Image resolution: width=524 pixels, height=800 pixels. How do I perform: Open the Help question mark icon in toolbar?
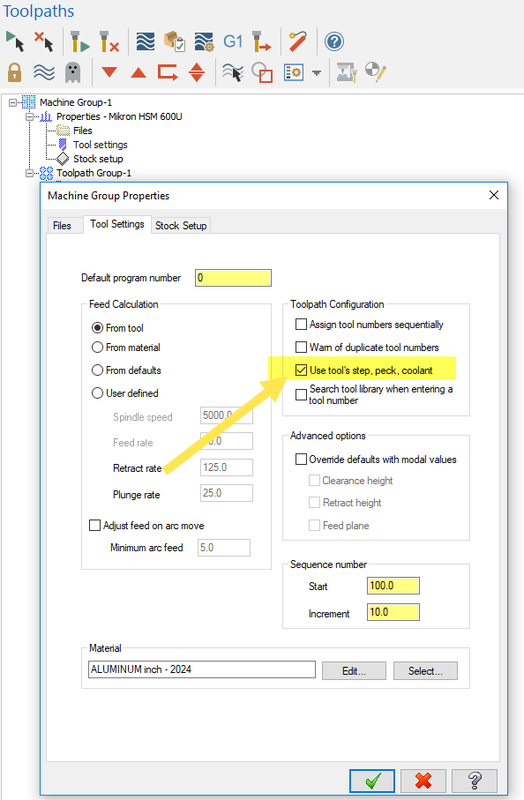coord(334,41)
